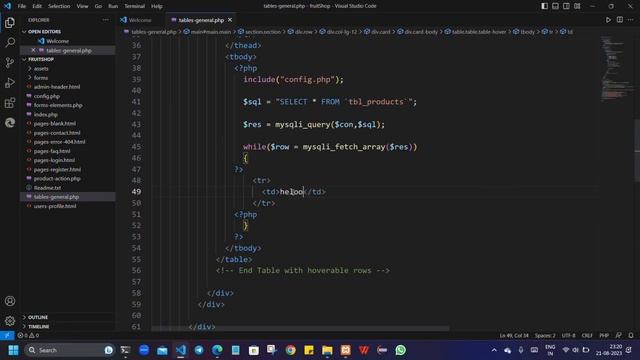
Task: Open editor More Actions ellipsis
Action: pyautogui.click(x=631, y=20)
